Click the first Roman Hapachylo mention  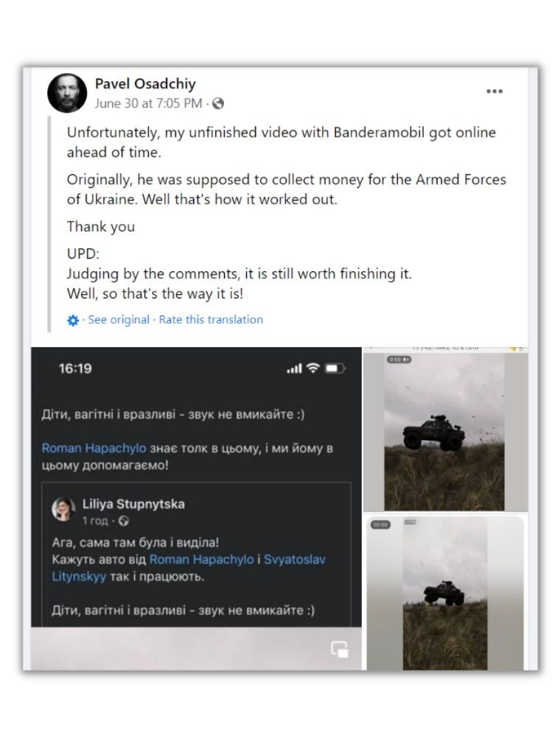point(94,448)
